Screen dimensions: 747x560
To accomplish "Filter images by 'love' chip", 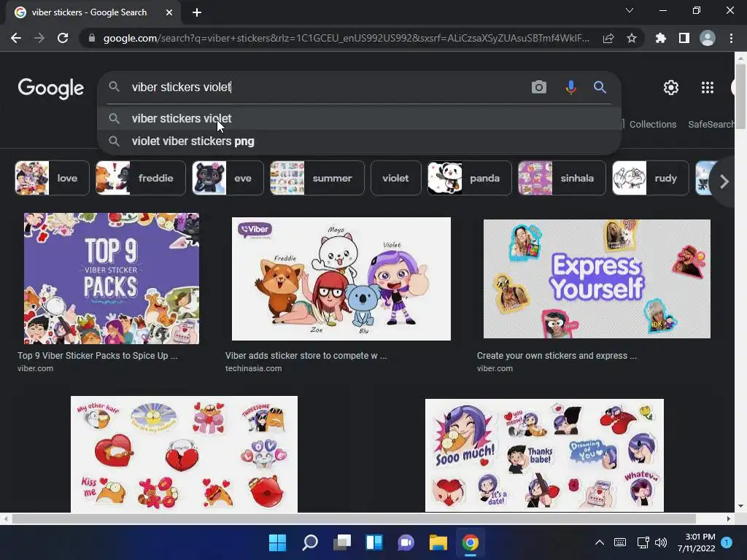I will click(52, 178).
